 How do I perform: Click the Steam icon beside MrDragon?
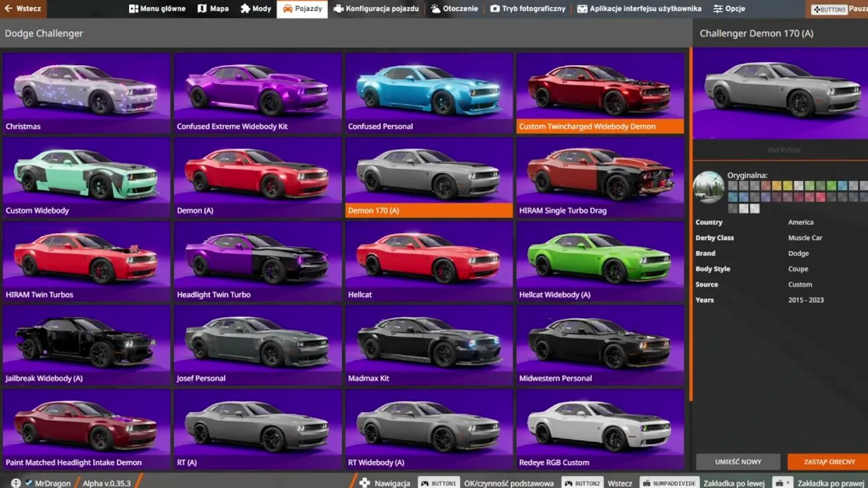tap(29, 483)
